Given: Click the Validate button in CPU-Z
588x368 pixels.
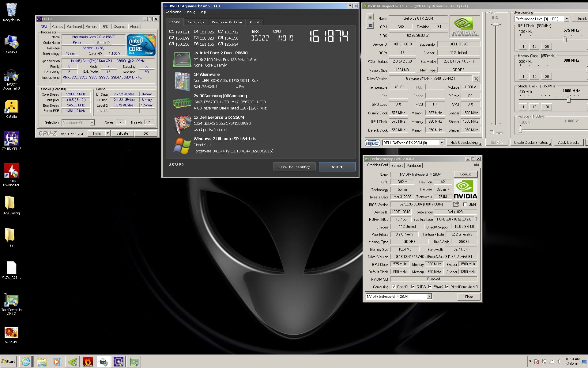Looking at the screenshot, I should [x=122, y=133].
